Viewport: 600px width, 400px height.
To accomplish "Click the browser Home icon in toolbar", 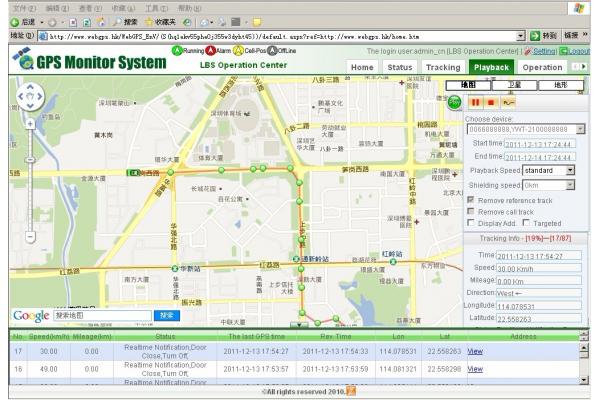I will (x=101, y=22).
